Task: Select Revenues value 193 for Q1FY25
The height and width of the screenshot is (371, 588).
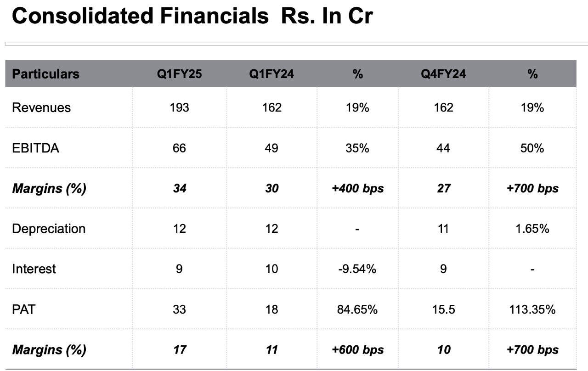Action: (179, 107)
